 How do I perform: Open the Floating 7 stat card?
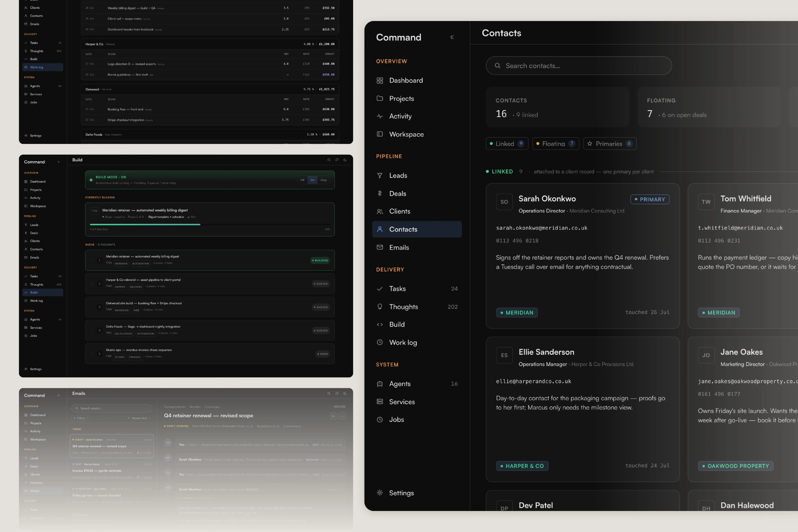pos(709,107)
